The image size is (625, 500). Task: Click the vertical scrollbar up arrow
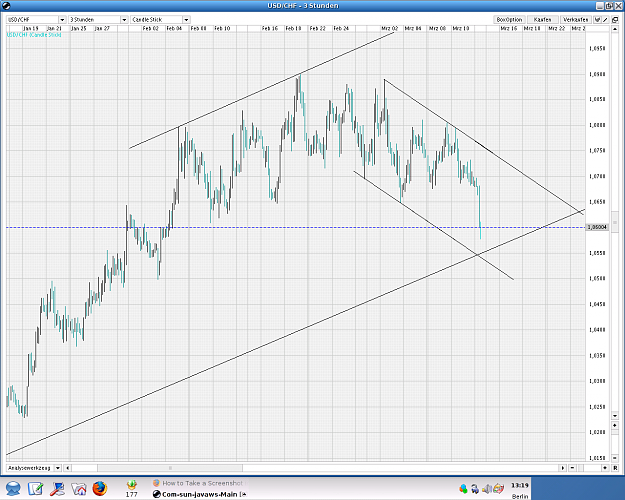[615, 30]
